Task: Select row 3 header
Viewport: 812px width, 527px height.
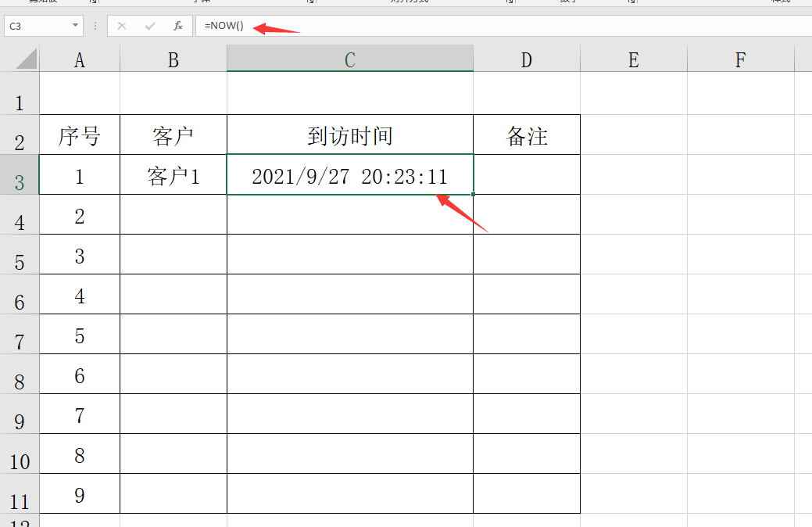Action: (20, 174)
